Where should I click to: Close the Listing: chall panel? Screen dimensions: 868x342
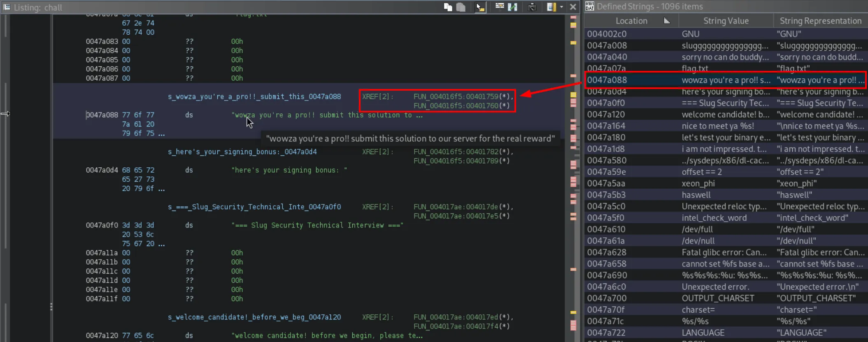point(572,7)
